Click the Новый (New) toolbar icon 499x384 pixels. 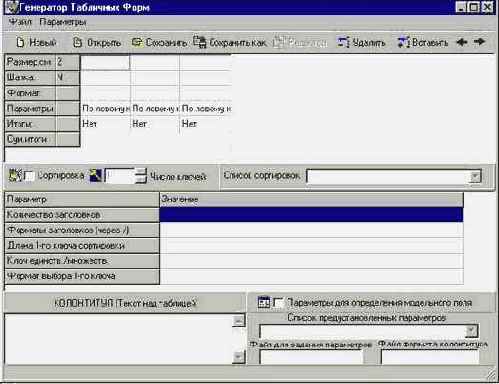click(x=20, y=42)
